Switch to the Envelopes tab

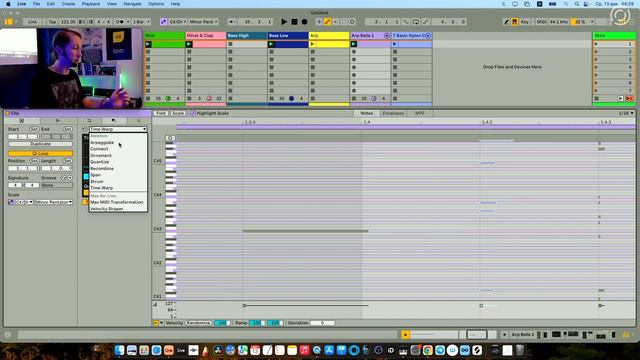pos(393,113)
